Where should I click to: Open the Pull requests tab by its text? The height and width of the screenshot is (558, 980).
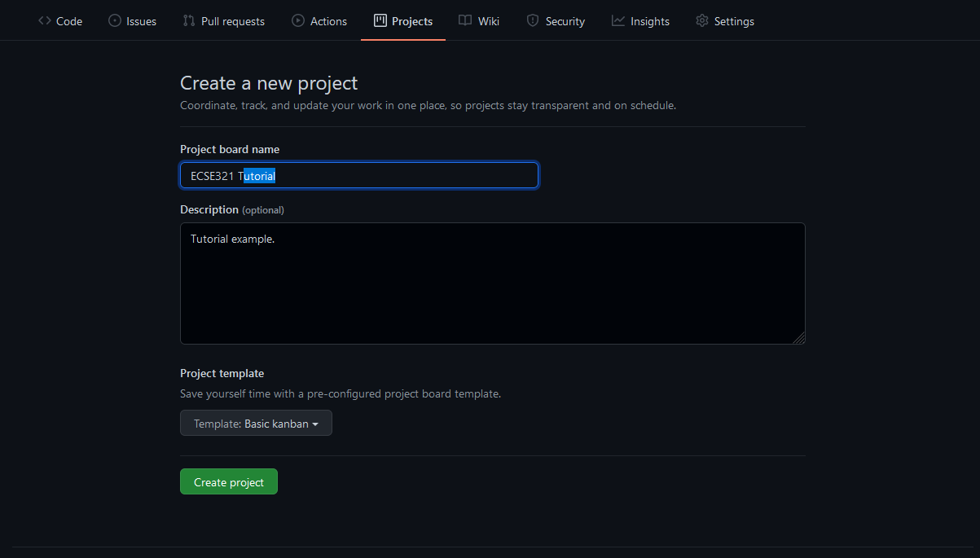click(x=233, y=21)
